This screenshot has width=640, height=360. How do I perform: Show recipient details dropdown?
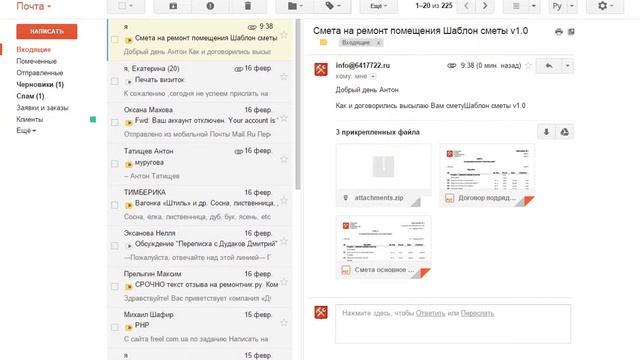tap(373, 76)
